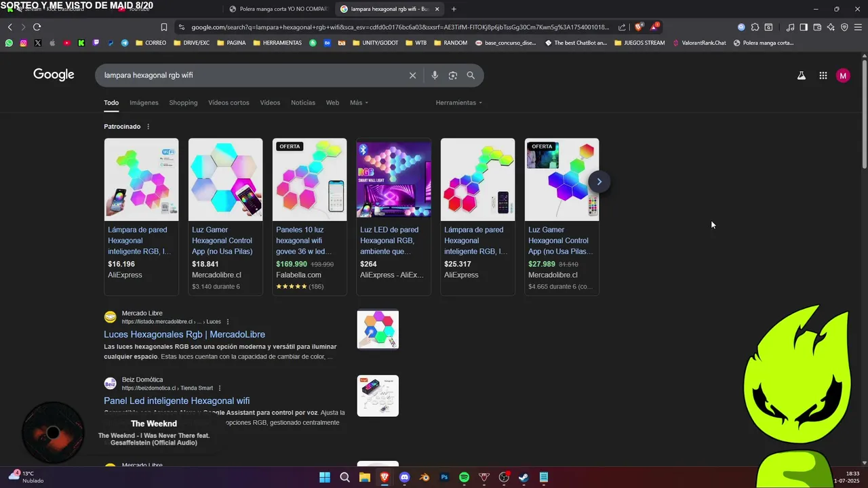
Task: Click the browser address bar URL
Action: click(x=400, y=27)
